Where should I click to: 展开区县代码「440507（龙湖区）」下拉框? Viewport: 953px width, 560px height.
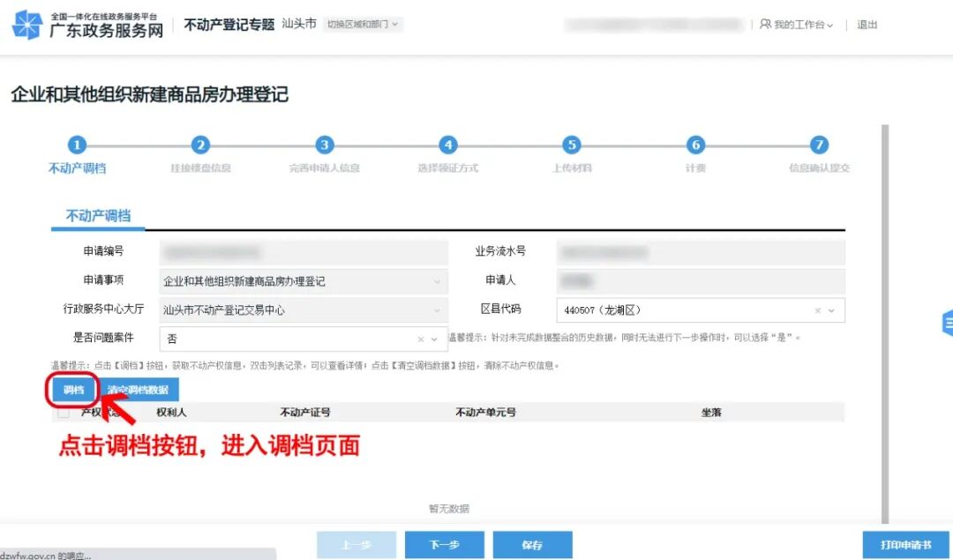coord(835,310)
